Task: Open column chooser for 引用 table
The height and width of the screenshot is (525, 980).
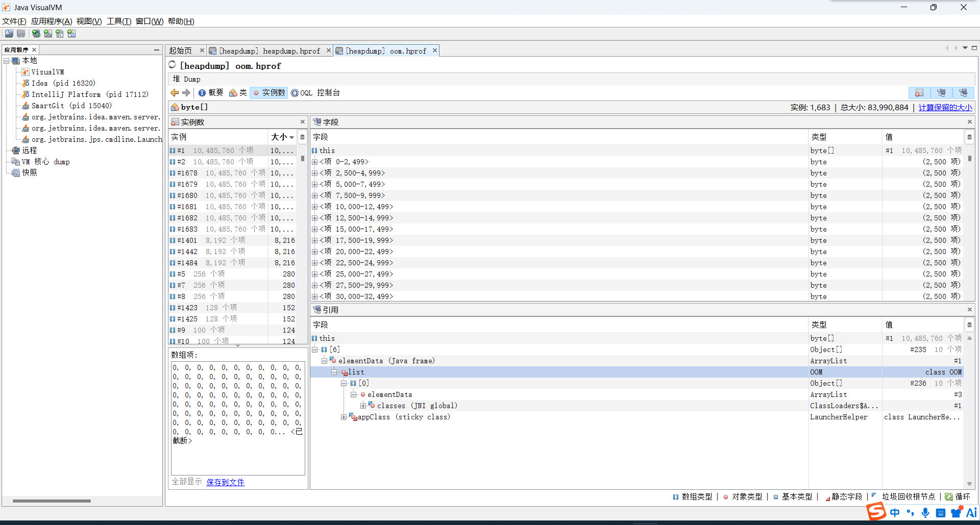Action: 969,325
